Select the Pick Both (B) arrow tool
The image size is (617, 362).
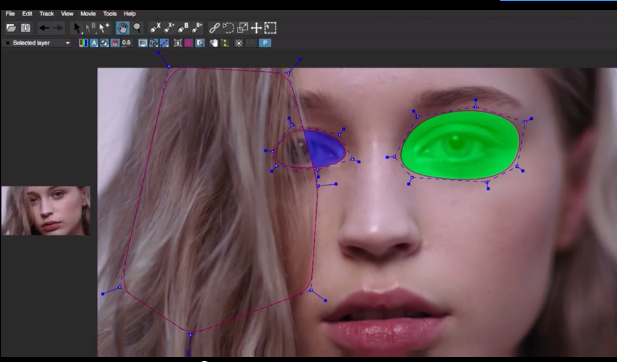91,28
